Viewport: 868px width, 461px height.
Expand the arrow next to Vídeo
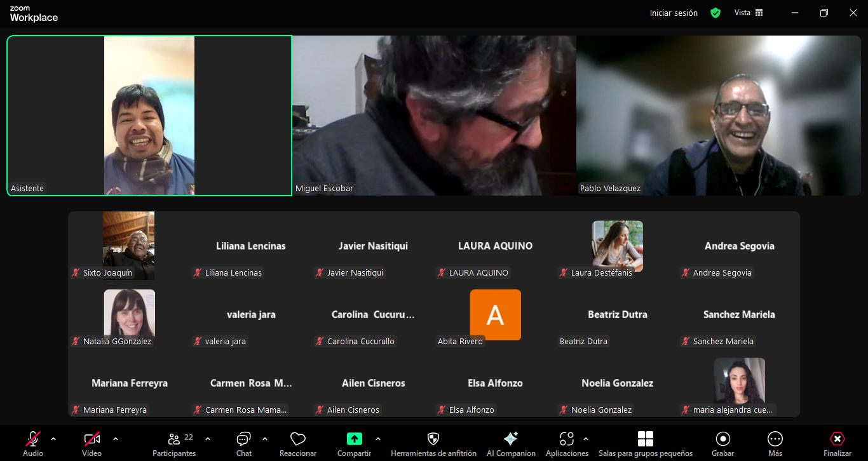[116, 439]
